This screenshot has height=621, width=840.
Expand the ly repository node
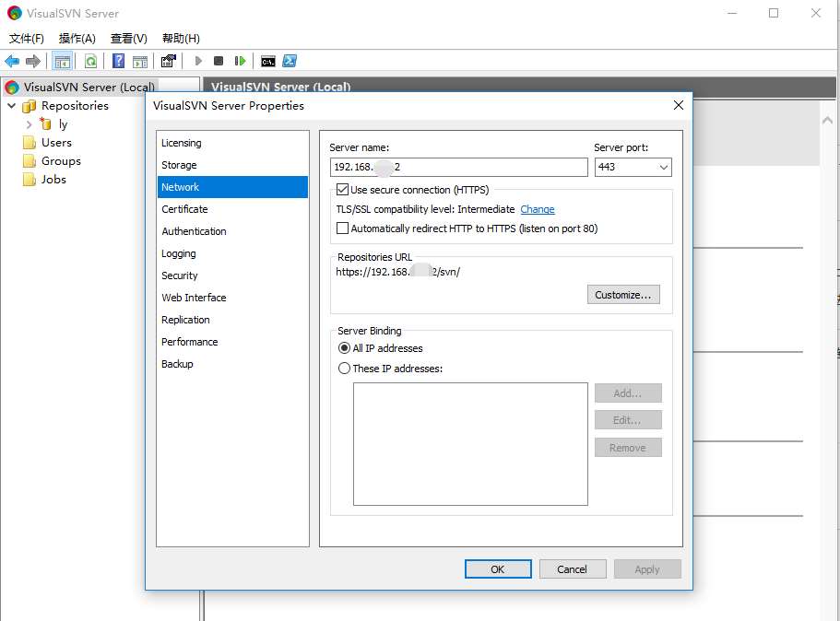(x=29, y=124)
